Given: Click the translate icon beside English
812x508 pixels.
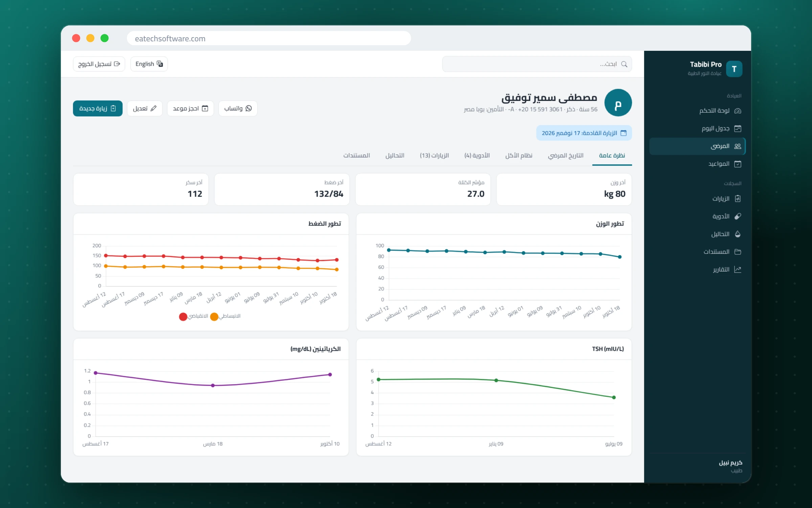Looking at the screenshot, I should pyautogui.click(x=160, y=64).
